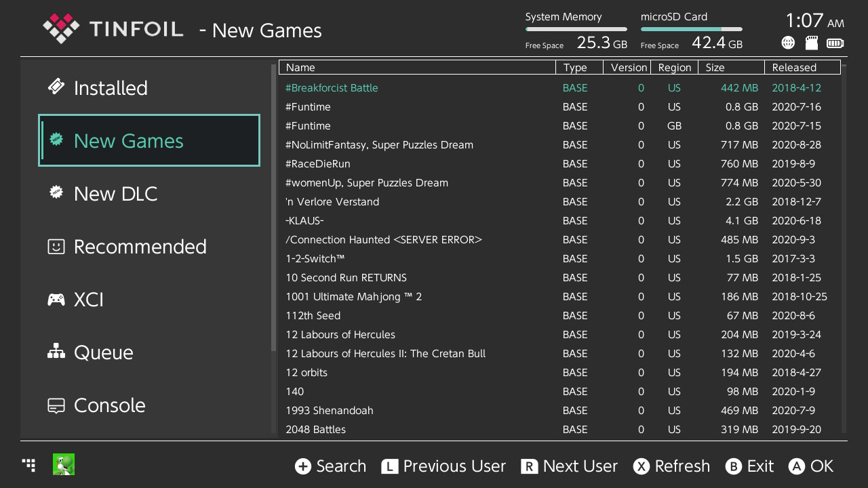The height and width of the screenshot is (488, 868).
Task: Sort the list by the Region column
Action: tap(675, 67)
